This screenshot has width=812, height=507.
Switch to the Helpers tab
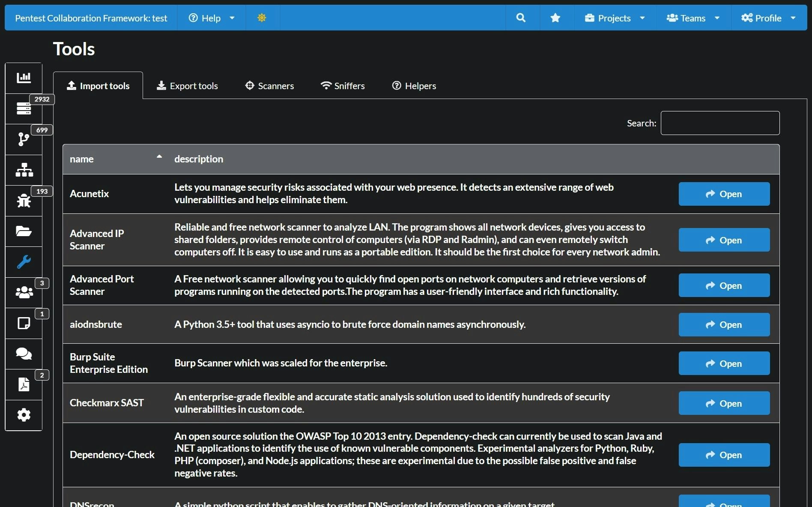[x=414, y=86]
